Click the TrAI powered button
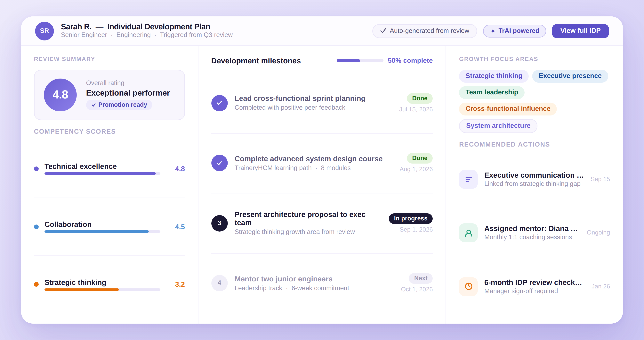This screenshot has width=644, height=340. tap(514, 31)
